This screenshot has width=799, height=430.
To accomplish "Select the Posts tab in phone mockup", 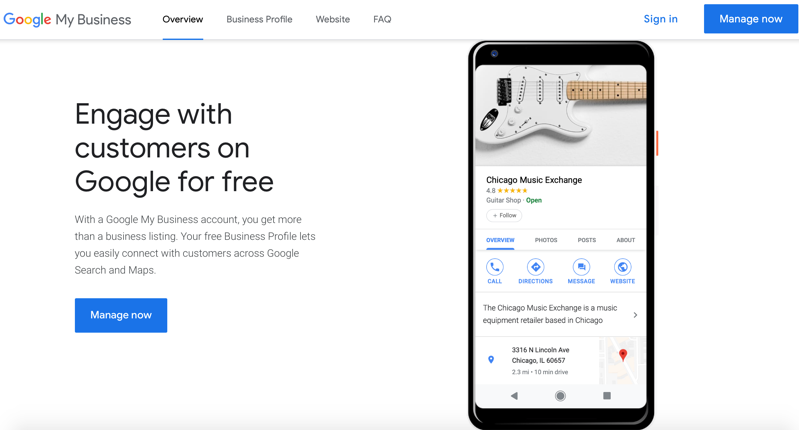I will point(587,240).
